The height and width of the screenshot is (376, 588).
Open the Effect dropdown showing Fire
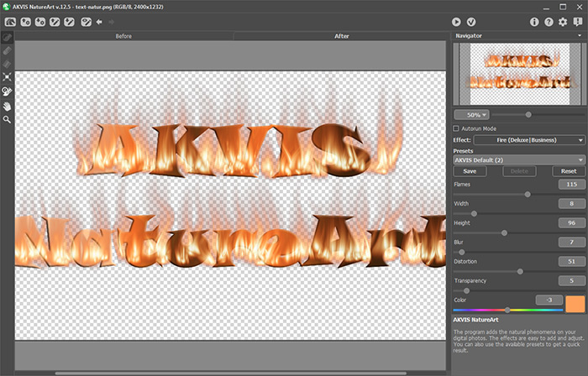pyautogui.click(x=529, y=140)
